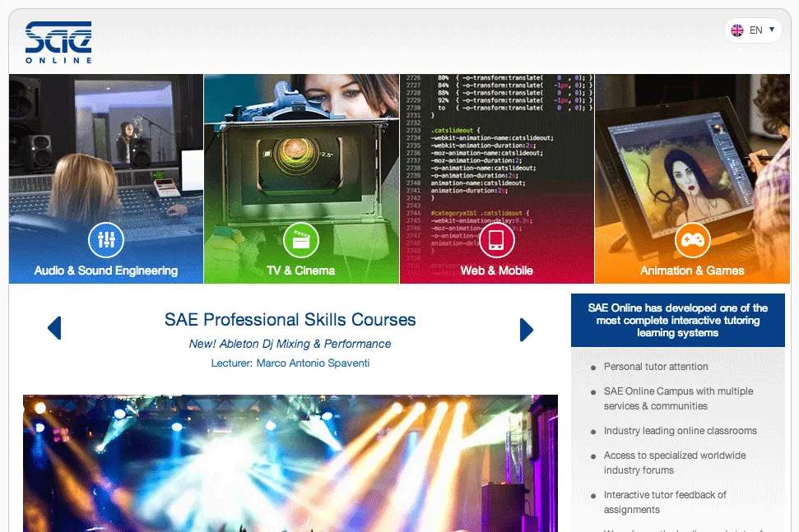
Task: Click the interactive tutoring systems banner
Action: point(678,320)
